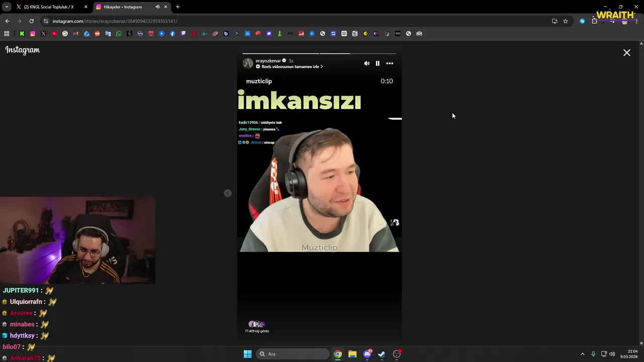Open the Twitch bookmark
The height and width of the screenshot is (362, 644).
pos(183,34)
